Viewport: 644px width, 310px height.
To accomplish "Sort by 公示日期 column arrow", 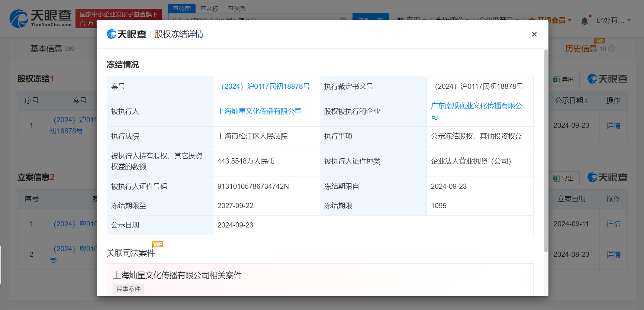I will point(586,101).
